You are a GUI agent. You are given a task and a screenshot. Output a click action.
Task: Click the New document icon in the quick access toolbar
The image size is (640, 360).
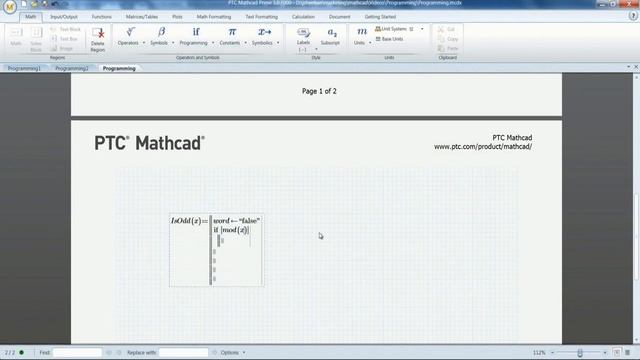(x=24, y=4)
